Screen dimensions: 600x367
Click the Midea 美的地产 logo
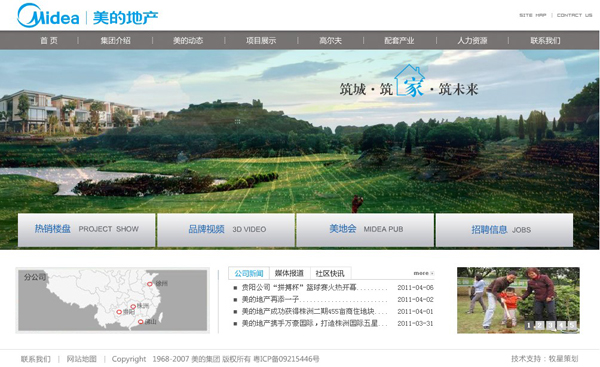coord(88,16)
